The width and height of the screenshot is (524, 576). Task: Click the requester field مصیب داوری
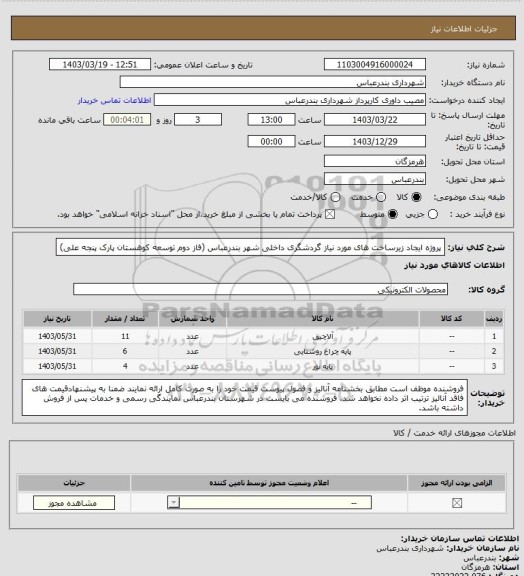pyautogui.click(x=290, y=100)
